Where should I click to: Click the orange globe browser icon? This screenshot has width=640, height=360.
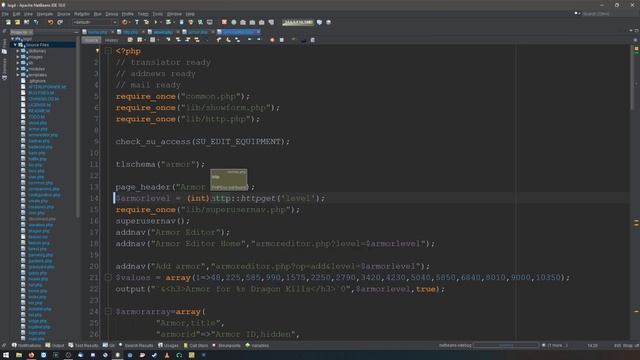[x=125, y=22]
